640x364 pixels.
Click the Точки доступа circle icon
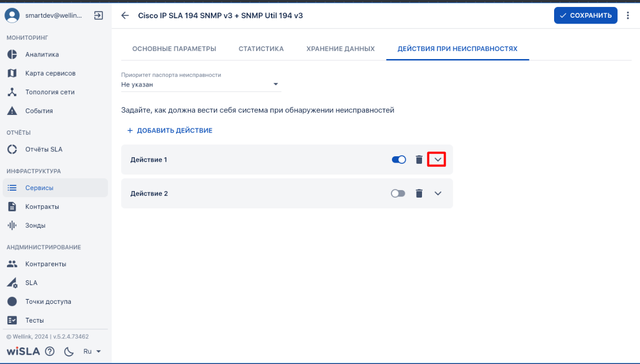(x=12, y=302)
